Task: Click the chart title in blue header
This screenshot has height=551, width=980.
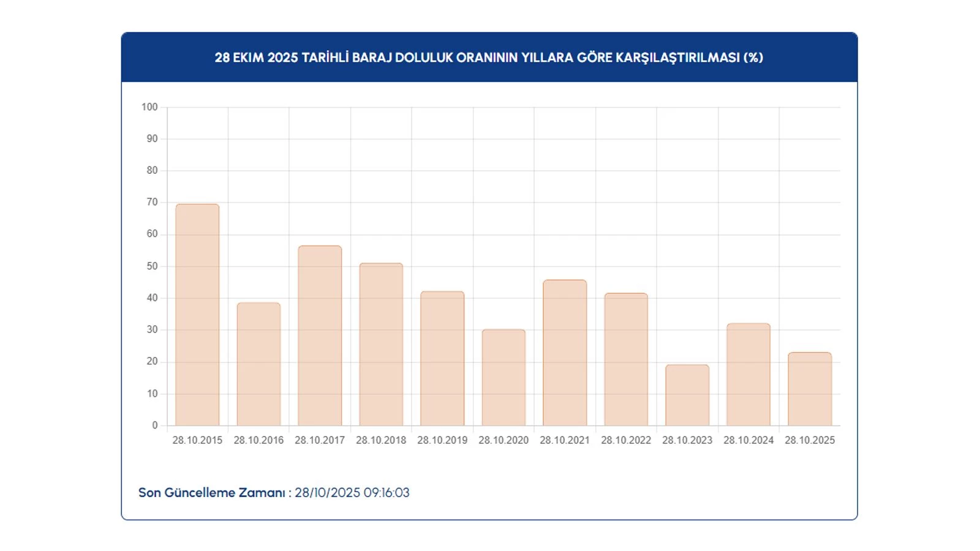Action: tap(489, 58)
